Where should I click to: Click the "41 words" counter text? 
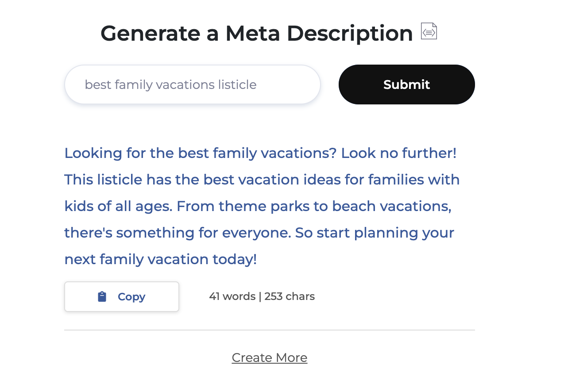(232, 296)
